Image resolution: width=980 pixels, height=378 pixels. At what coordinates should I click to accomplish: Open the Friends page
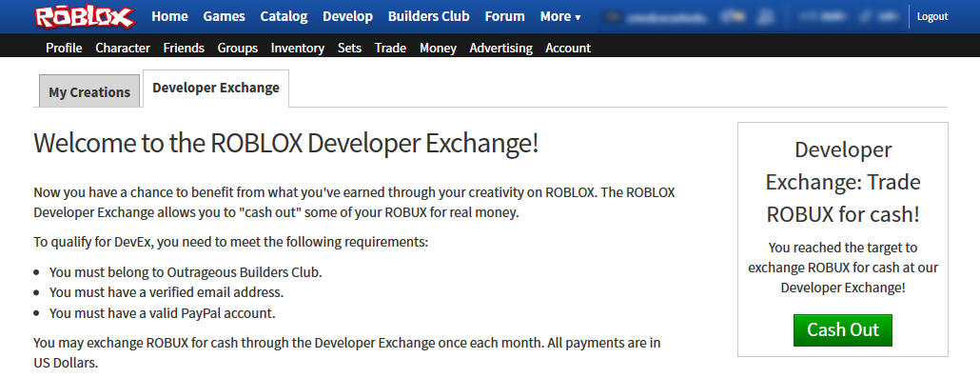[x=184, y=49]
